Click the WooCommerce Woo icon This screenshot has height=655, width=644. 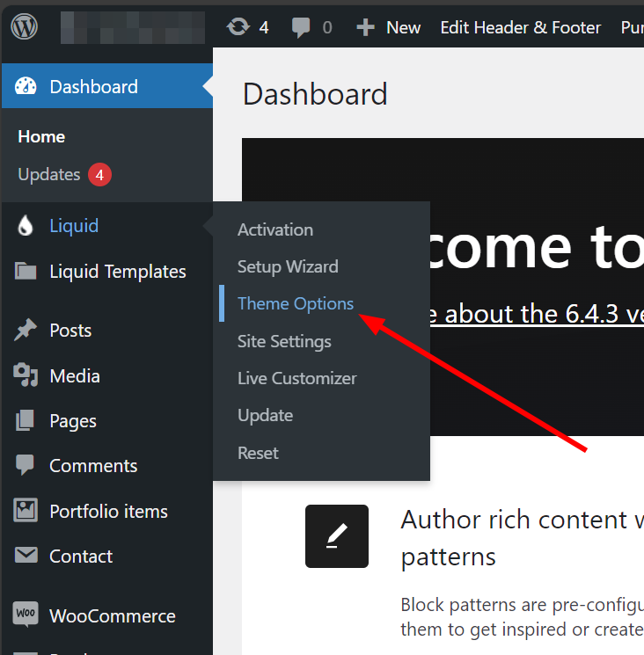[x=26, y=614]
